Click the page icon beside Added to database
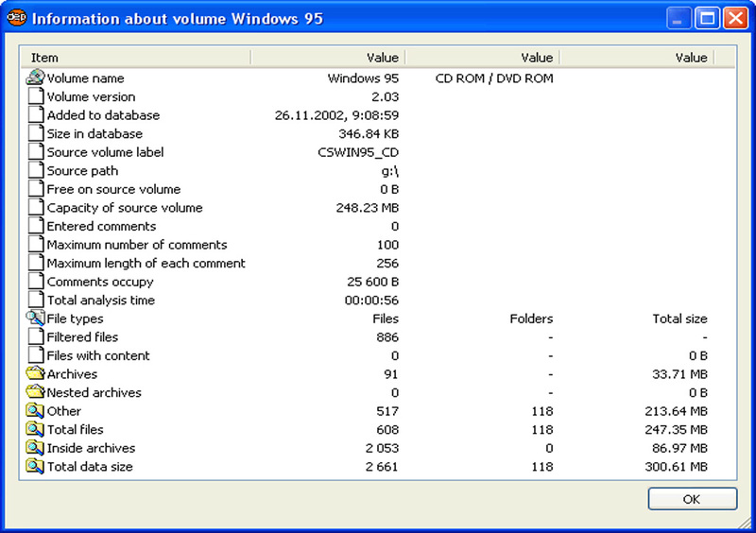Screen dimensions: 756x533 35,114
